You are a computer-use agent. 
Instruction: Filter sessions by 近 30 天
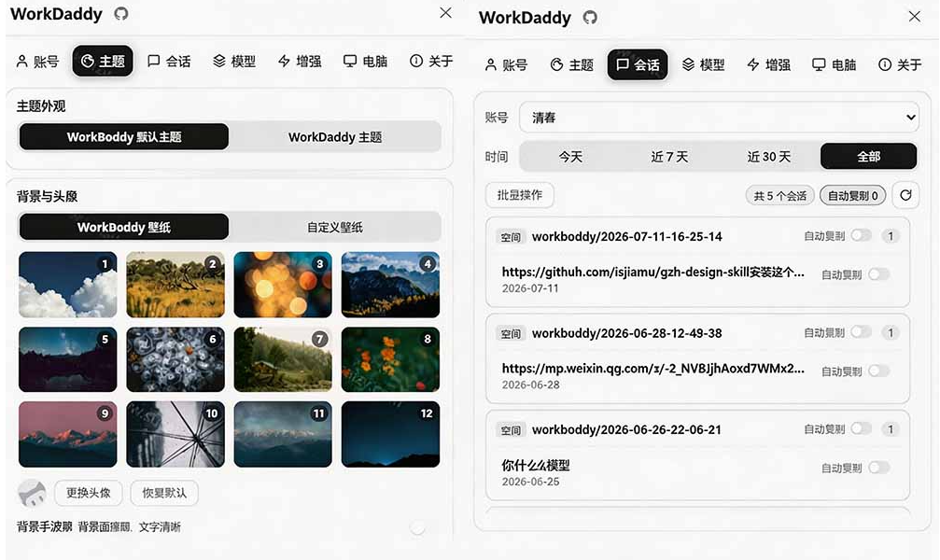[x=768, y=157]
